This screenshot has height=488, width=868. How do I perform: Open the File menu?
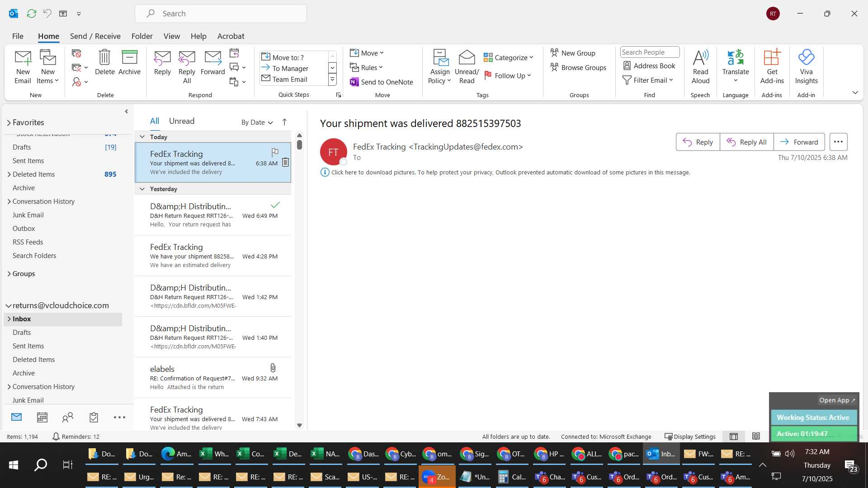click(18, 36)
